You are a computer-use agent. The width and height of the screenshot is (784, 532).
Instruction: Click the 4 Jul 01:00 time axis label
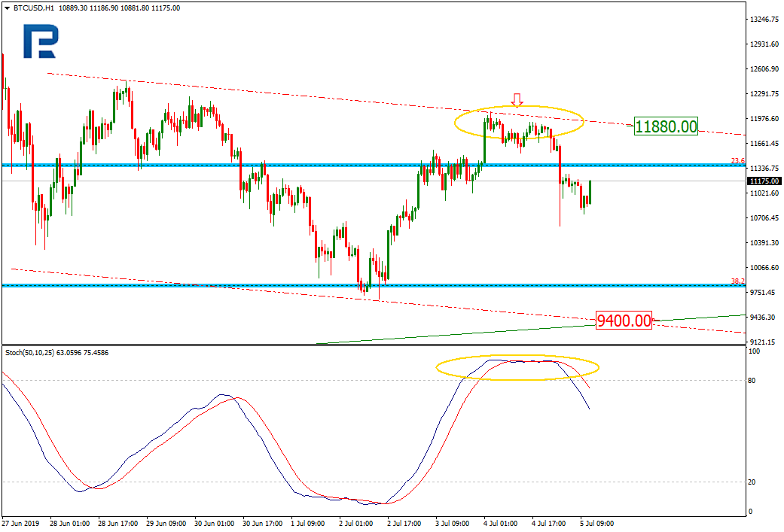[x=501, y=524]
